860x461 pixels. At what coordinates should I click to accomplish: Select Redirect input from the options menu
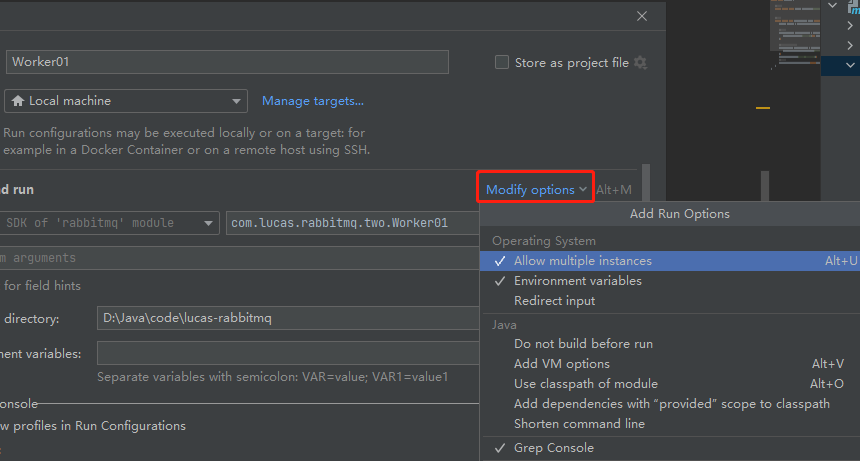click(x=554, y=301)
